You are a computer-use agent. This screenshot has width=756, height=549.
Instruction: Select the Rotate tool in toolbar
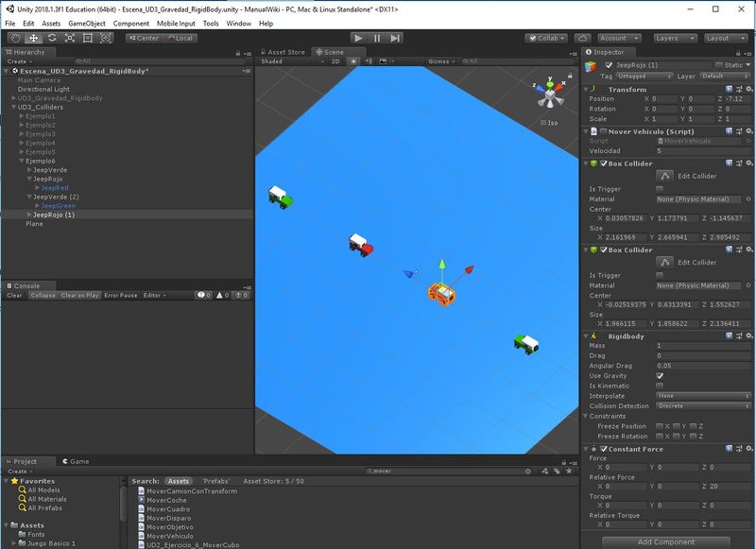point(52,38)
